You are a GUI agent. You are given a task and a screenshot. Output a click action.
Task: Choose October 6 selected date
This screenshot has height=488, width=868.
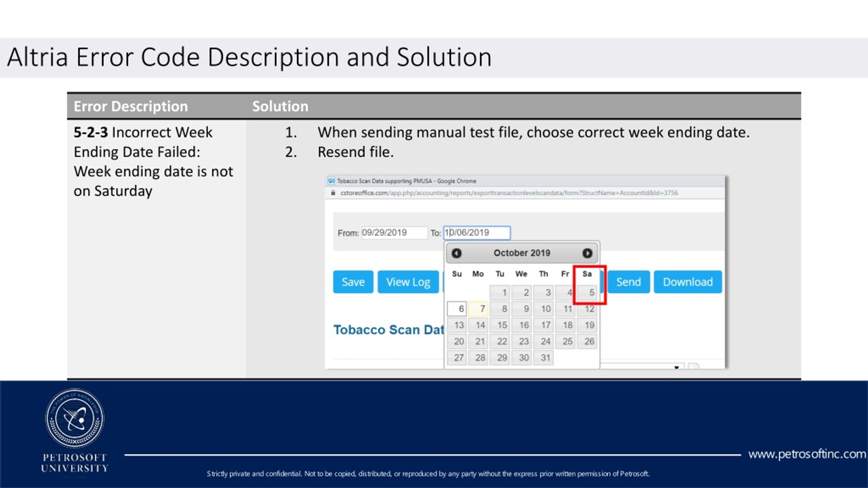coord(457,309)
